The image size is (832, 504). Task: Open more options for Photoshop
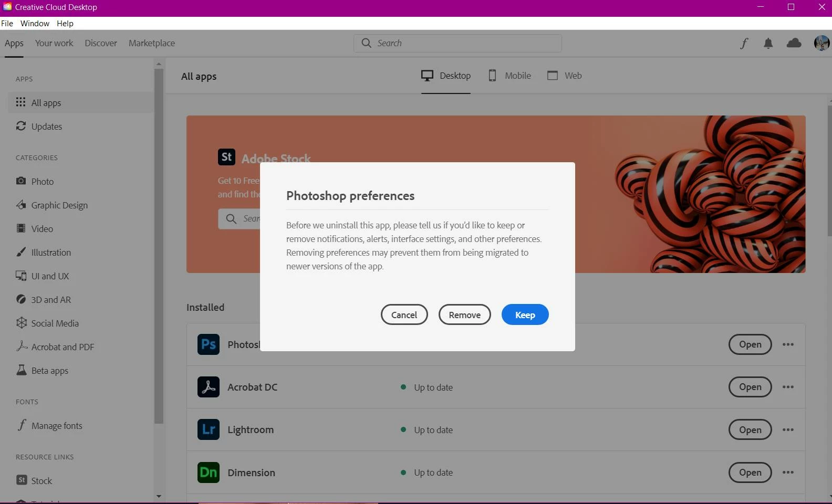(788, 344)
